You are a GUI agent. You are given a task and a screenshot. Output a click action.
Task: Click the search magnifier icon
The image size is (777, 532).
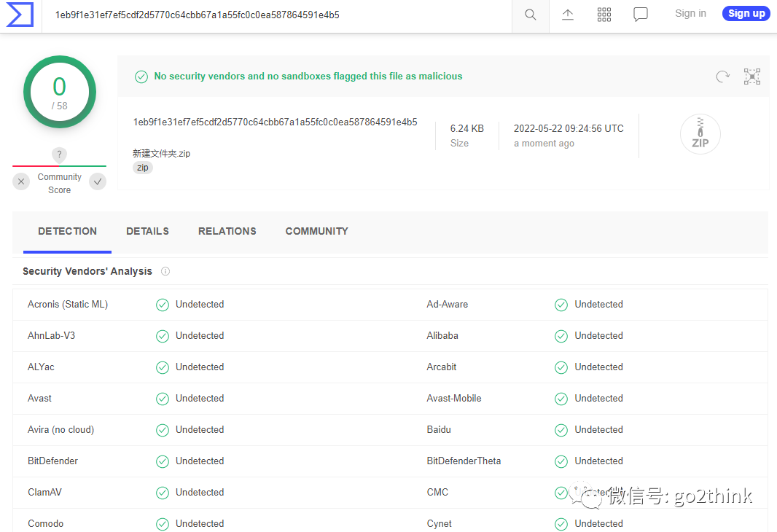[x=530, y=15]
